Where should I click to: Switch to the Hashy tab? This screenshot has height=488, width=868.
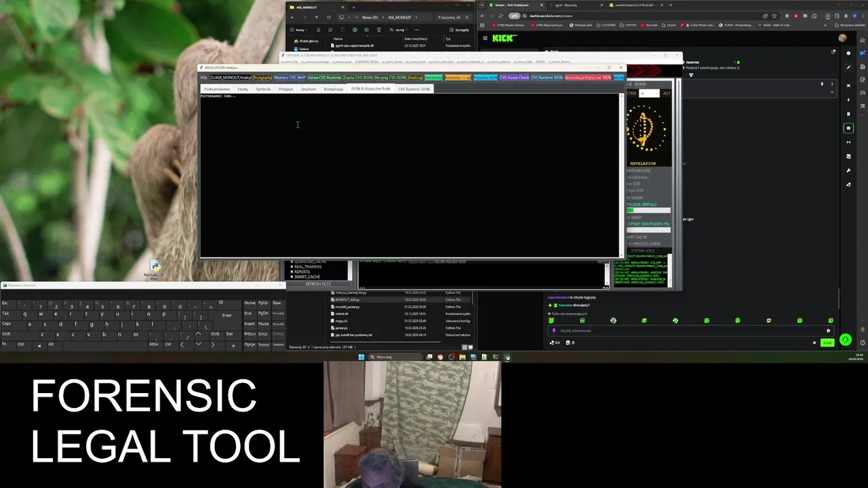pyautogui.click(x=243, y=89)
